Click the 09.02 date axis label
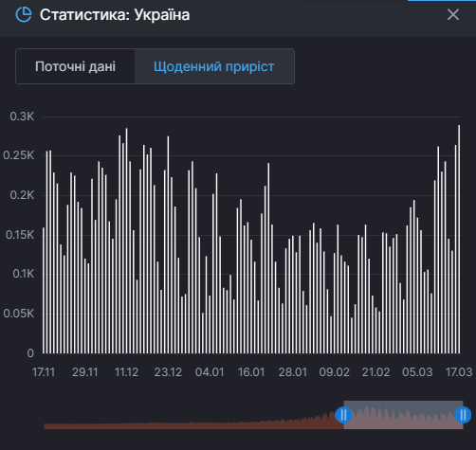This screenshot has width=476, height=450. [x=334, y=372]
